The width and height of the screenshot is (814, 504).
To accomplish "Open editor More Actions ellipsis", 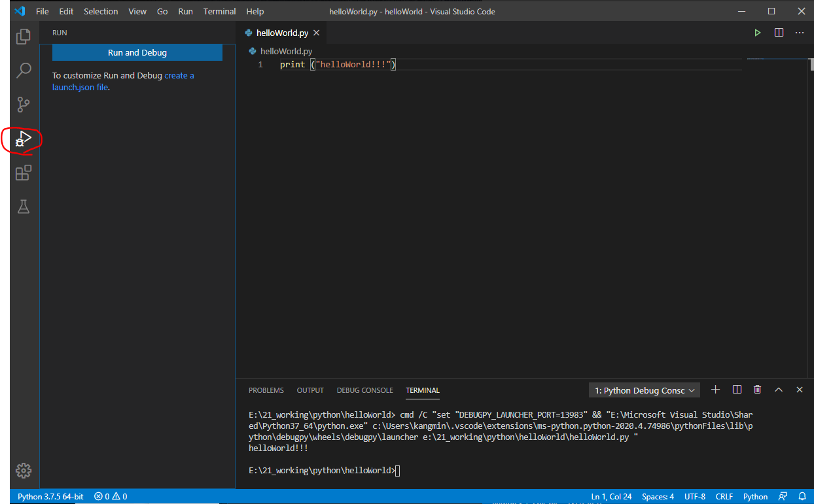I will point(800,33).
